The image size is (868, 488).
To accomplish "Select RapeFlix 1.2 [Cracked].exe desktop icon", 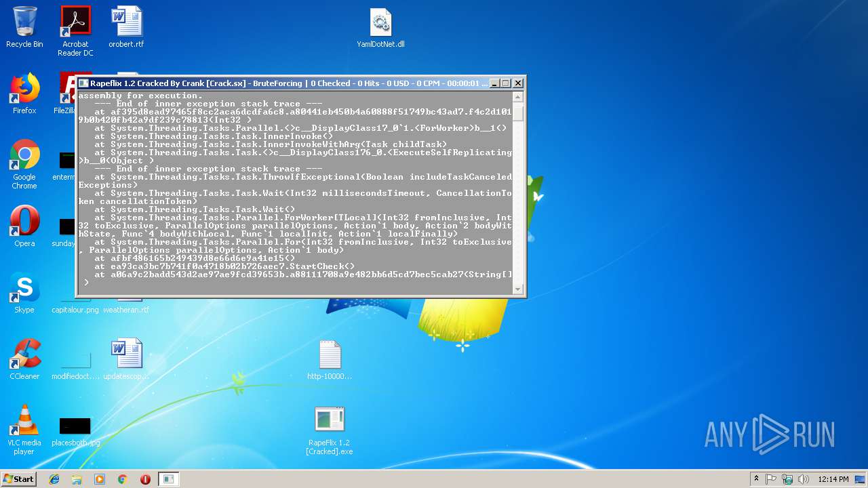I will [330, 430].
